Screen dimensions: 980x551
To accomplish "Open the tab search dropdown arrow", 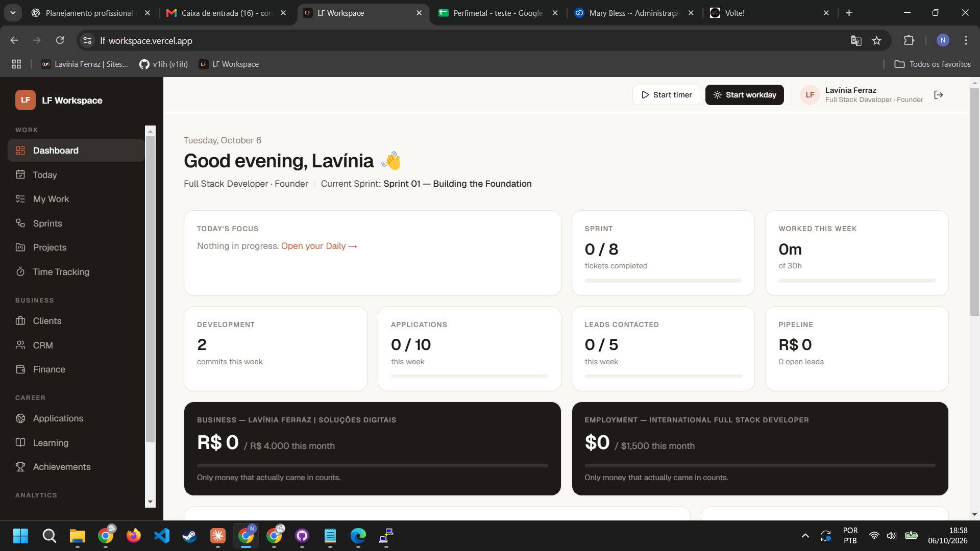I will (x=13, y=13).
